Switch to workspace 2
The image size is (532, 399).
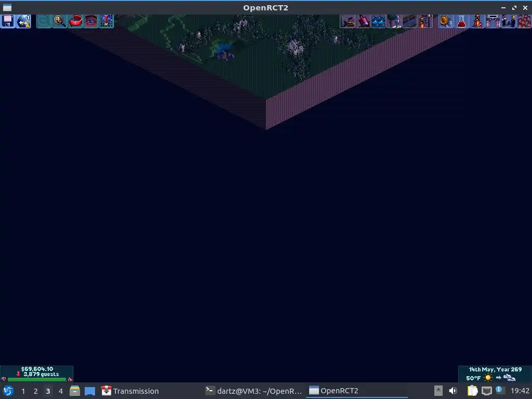tap(36, 391)
